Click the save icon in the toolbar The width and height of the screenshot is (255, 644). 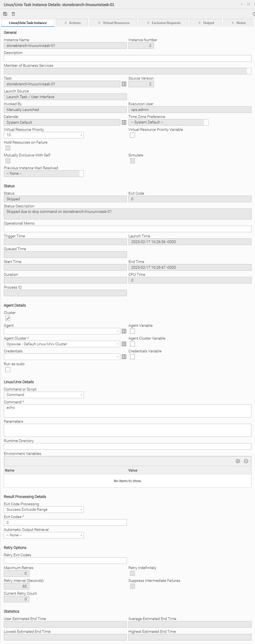coord(5,14)
